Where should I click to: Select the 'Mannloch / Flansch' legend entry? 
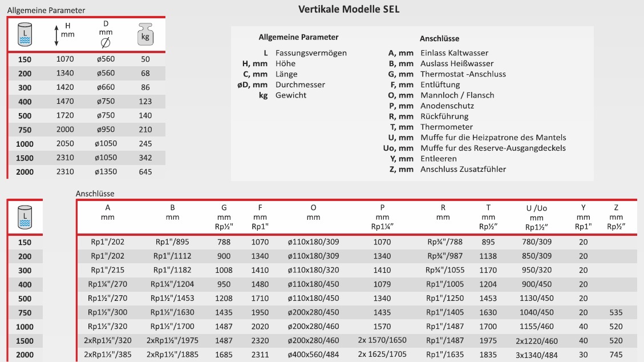[457, 95]
